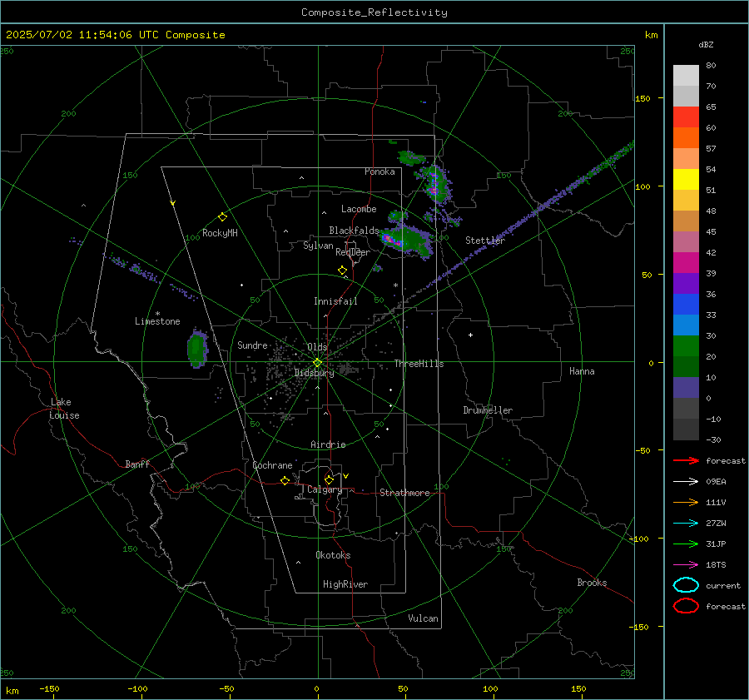
Task: Click the Okotoks label
Action: (333, 555)
